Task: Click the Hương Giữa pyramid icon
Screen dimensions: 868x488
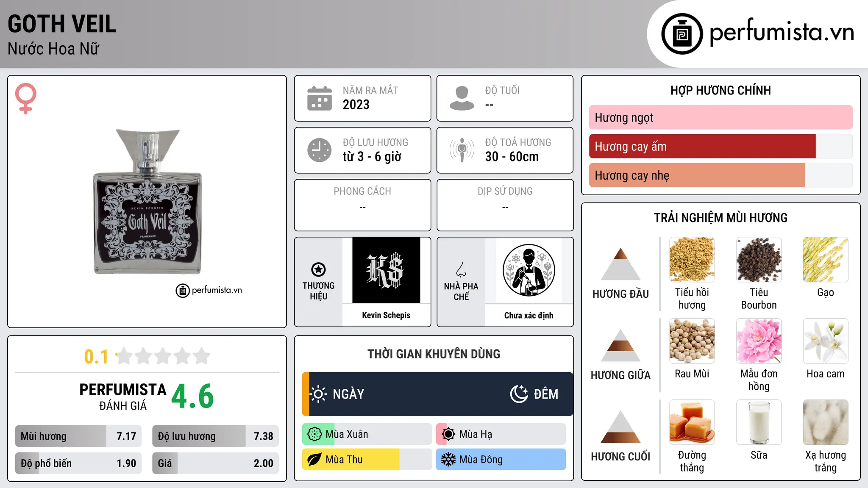Action: coord(620,345)
